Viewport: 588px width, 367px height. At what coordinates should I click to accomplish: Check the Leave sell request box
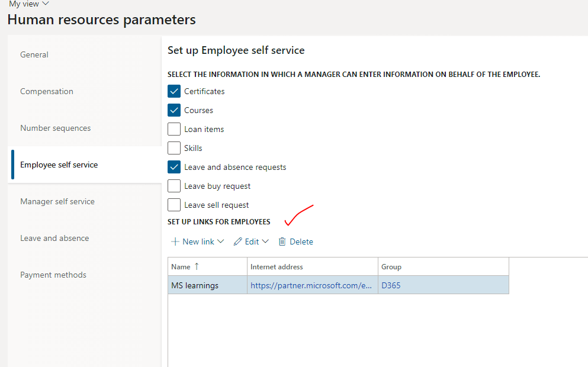point(174,205)
